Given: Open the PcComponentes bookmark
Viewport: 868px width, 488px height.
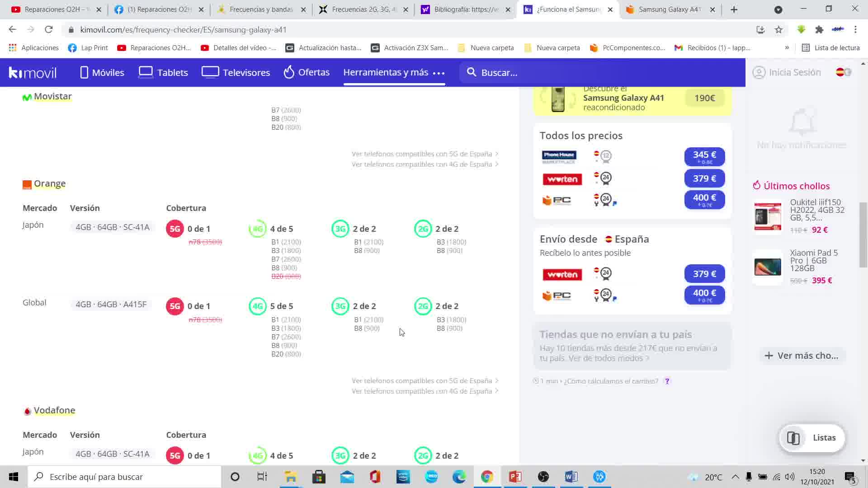Looking at the screenshot, I should click(x=627, y=48).
